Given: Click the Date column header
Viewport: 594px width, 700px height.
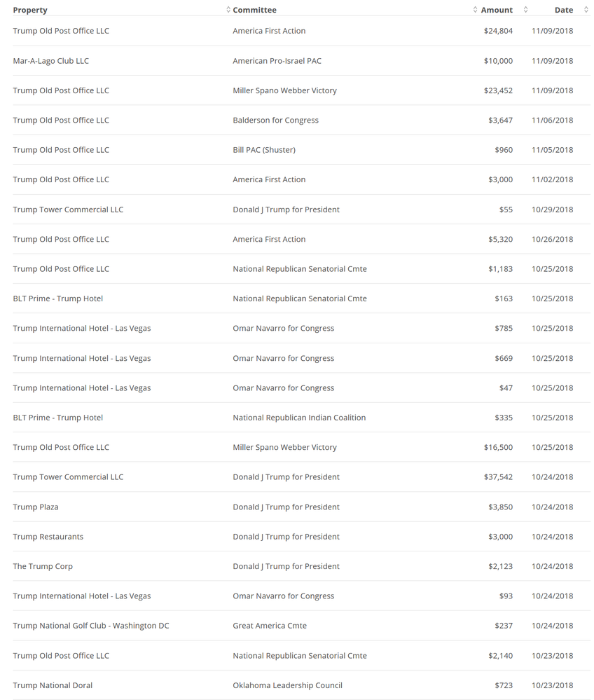Looking at the screenshot, I should click(x=564, y=10).
